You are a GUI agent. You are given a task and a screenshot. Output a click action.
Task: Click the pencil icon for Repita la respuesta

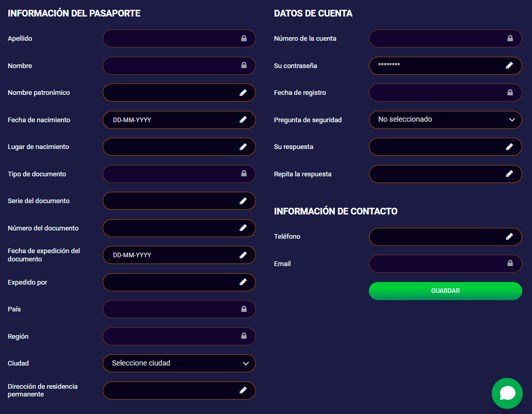pos(509,174)
